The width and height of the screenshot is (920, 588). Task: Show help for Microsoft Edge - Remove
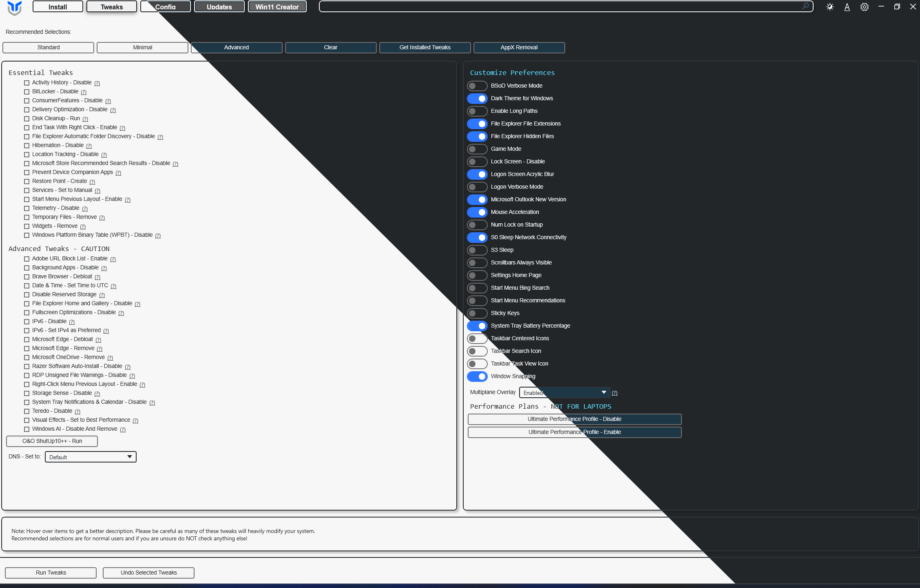[x=100, y=349]
